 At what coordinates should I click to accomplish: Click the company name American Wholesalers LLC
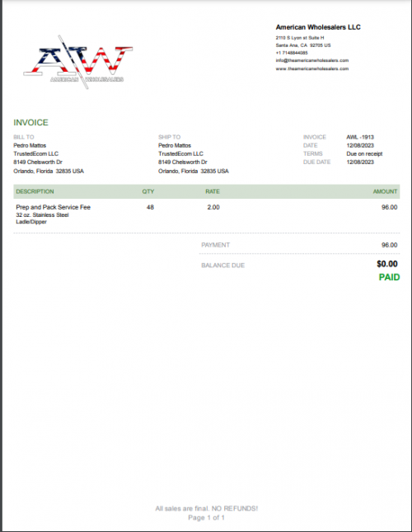pyautogui.click(x=318, y=27)
